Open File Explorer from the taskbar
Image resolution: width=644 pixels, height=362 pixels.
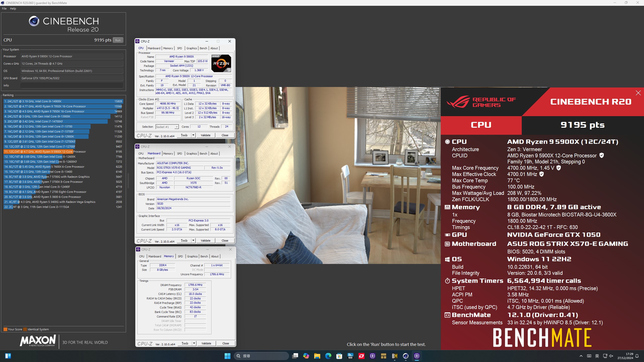coord(317,356)
